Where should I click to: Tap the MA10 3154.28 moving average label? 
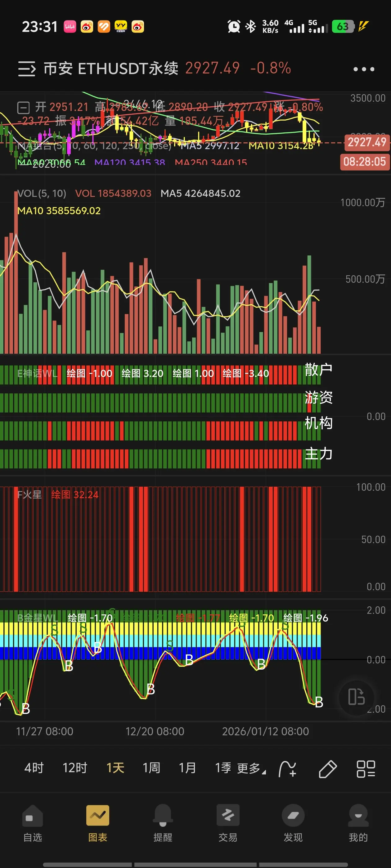coord(281,146)
